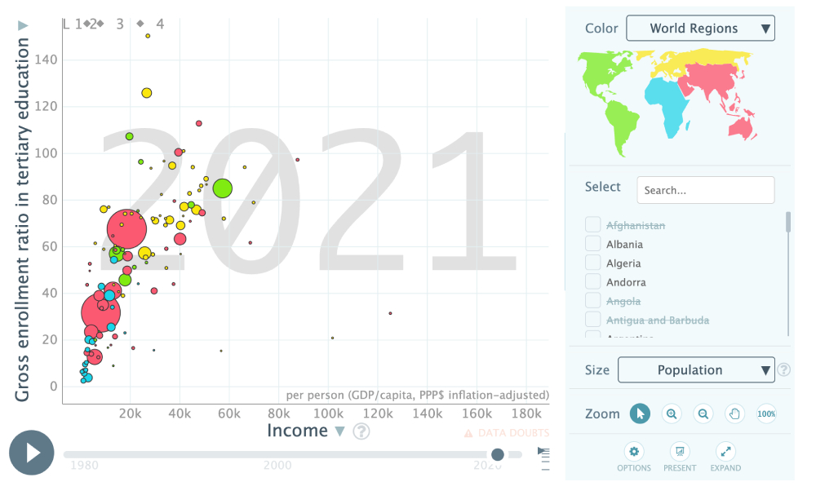Click the country Search input field
The image size is (816, 504).
tap(705, 190)
